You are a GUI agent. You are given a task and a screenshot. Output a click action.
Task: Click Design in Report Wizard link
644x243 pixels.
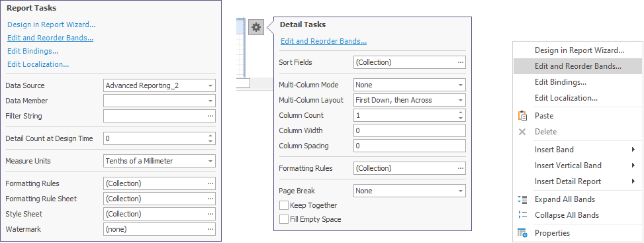point(52,24)
